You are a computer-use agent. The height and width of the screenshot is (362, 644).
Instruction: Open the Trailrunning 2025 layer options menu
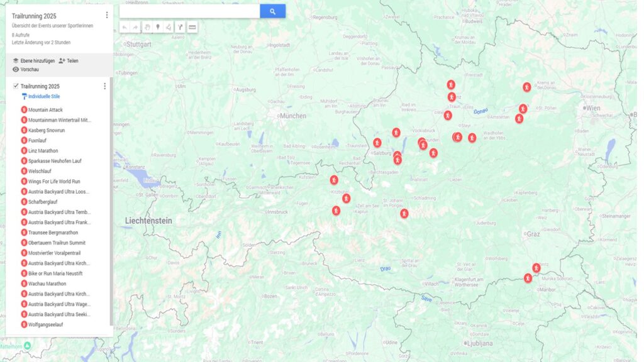104,86
